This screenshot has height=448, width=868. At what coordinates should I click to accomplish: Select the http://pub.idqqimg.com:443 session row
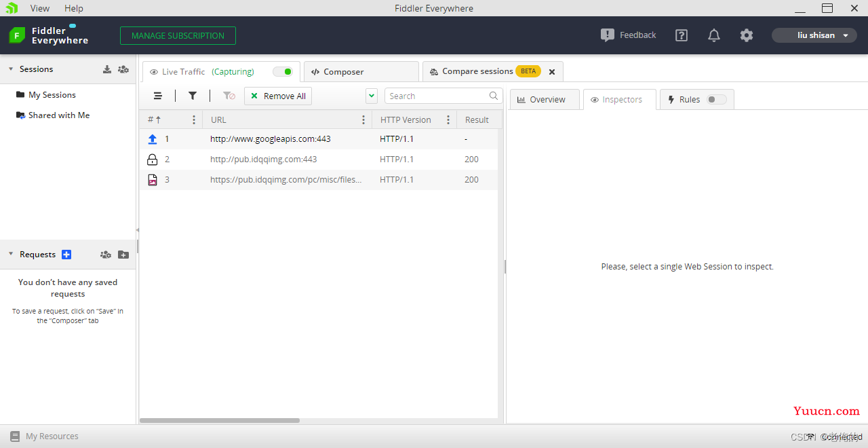[319, 160]
